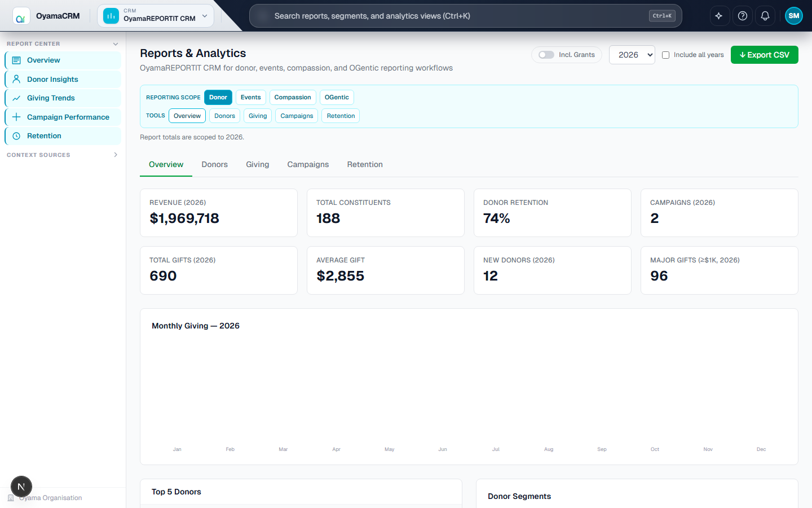The image size is (812, 508).
Task: Click the Donor Insights person icon
Action: pos(16,79)
